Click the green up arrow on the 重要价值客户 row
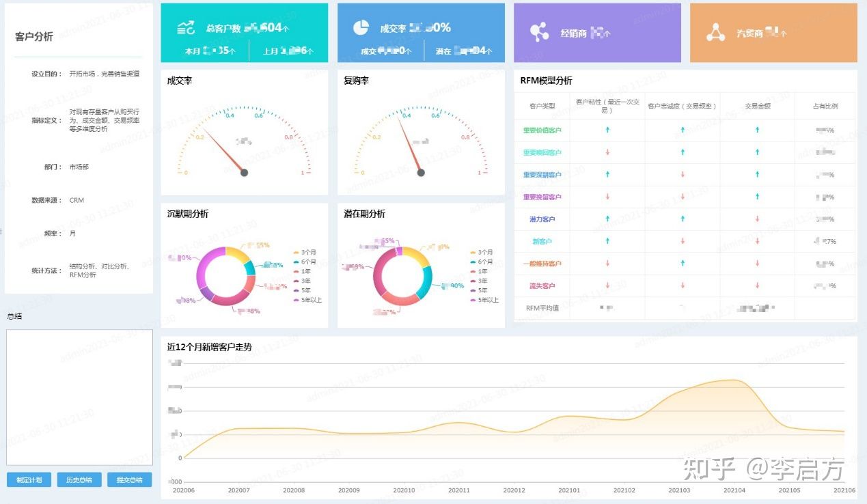 [x=607, y=130]
